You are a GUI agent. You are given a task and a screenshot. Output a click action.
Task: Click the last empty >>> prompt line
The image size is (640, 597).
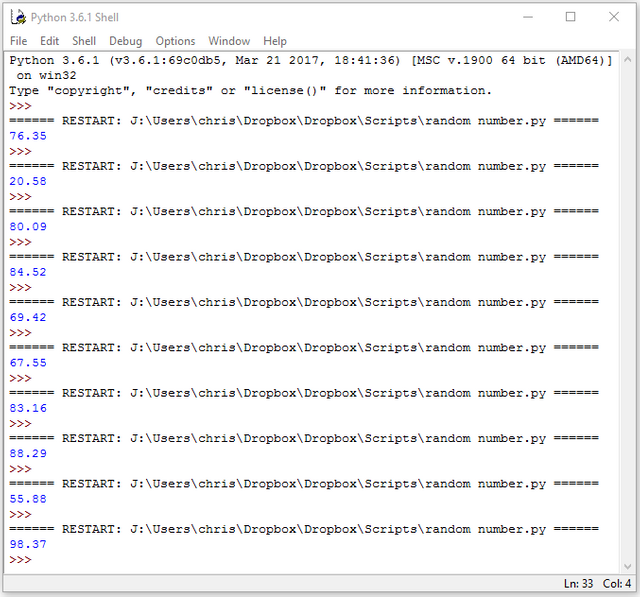(20, 559)
